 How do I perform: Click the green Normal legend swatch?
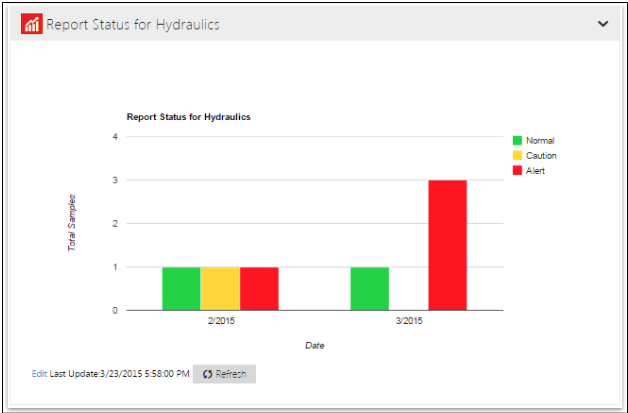pos(517,141)
